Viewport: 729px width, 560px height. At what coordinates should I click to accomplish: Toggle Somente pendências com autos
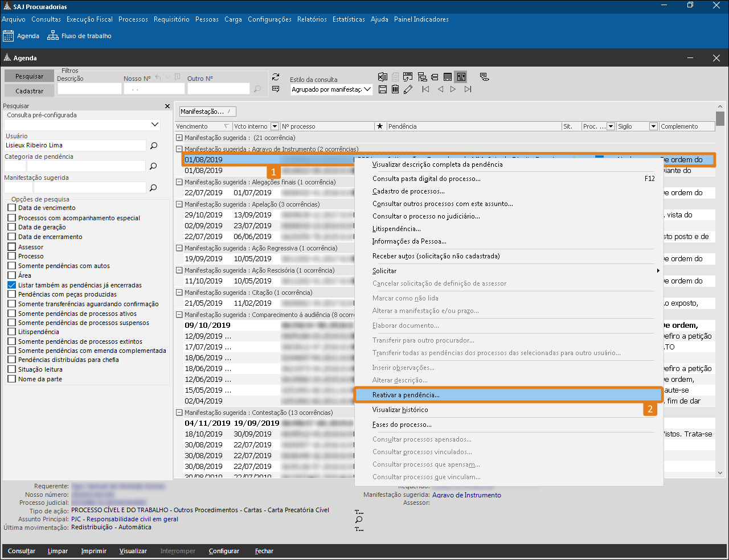point(12,266)
